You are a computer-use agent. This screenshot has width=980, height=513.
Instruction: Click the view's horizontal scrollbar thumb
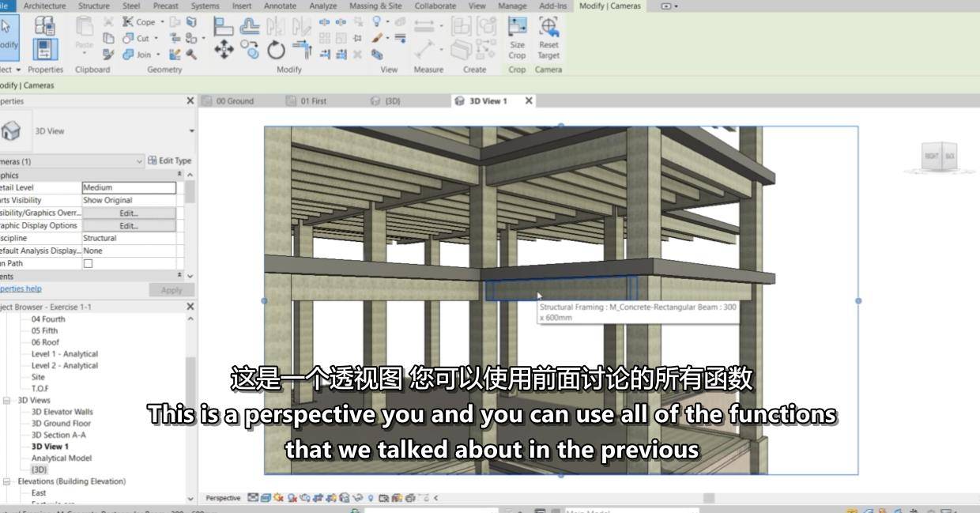pos(709,498)
